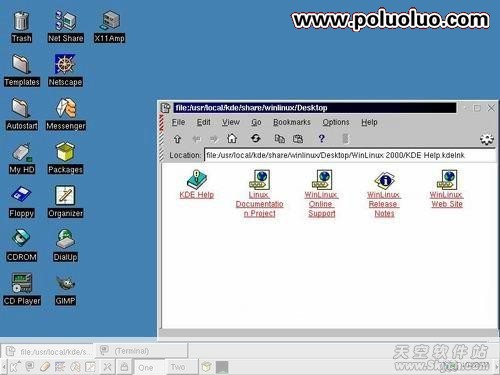This screenshot has height=375, width=500.
Task: Launch terminal from panel icon
Action: coord(30,367)
